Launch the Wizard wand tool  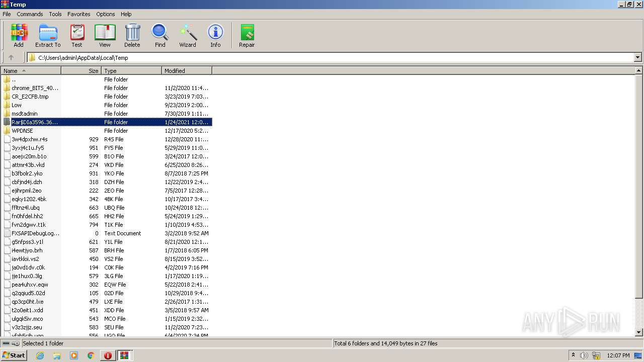tap(188, 36)
